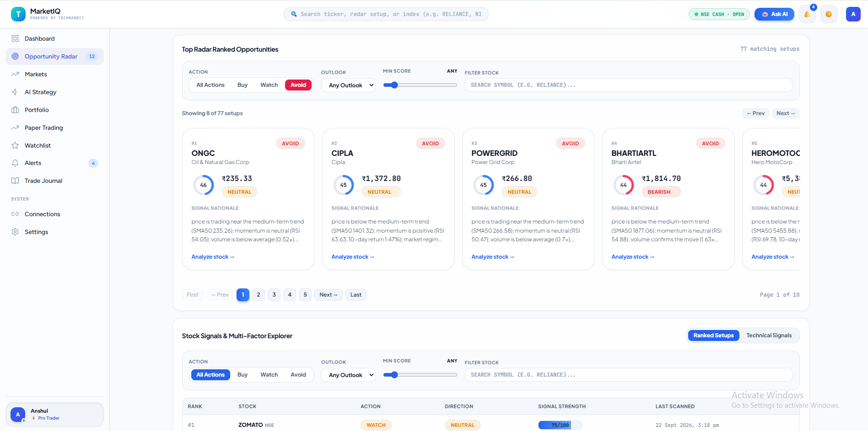Click Analyze stock link on ONGC card
This screenshot has width=868, height=431.
point(213,257)
